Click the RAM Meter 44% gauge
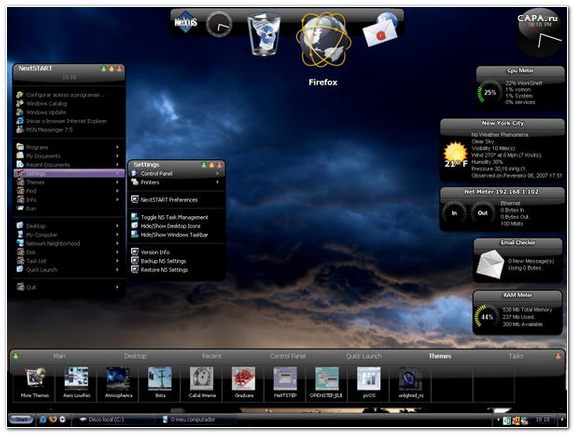This screenshot has width=574, height=434. tap(487, 317)
